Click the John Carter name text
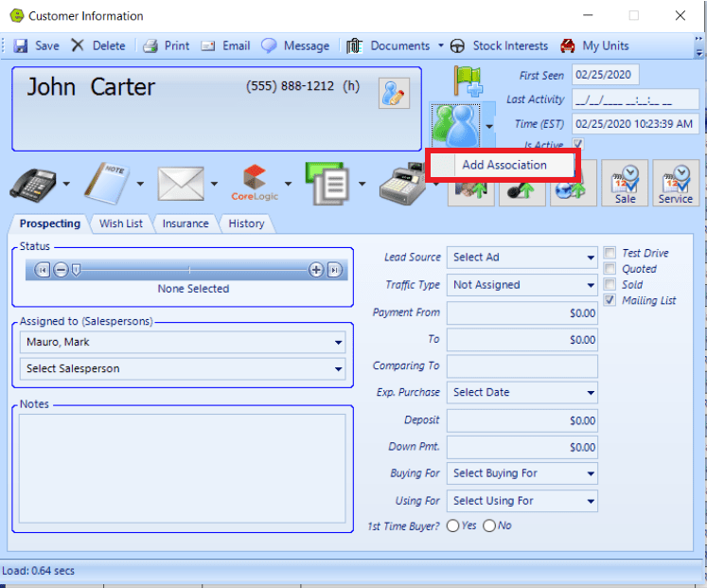This screenshot has height=588, width=707. point(91,86)
